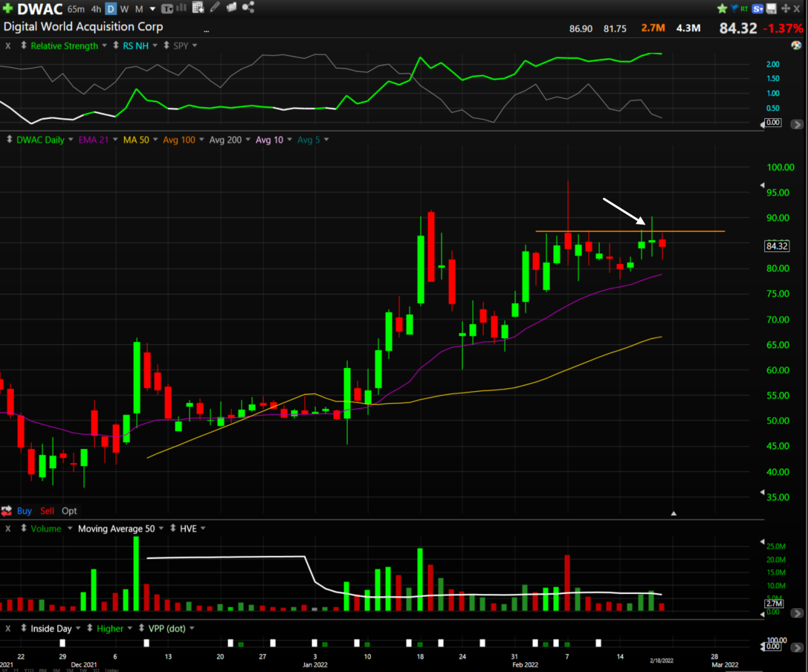Click the ellipsis under company name row
Screen dimensions: 808x672
click(x=206, y=31)
